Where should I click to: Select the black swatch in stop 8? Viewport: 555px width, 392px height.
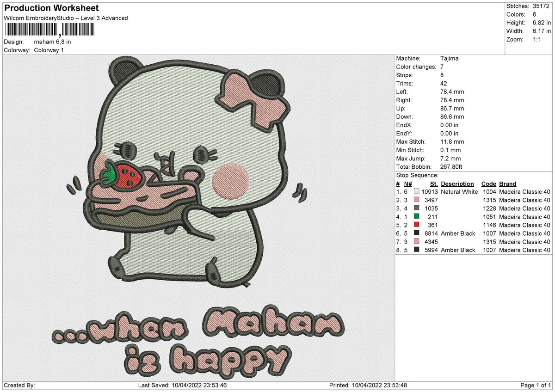pos(417,250)
